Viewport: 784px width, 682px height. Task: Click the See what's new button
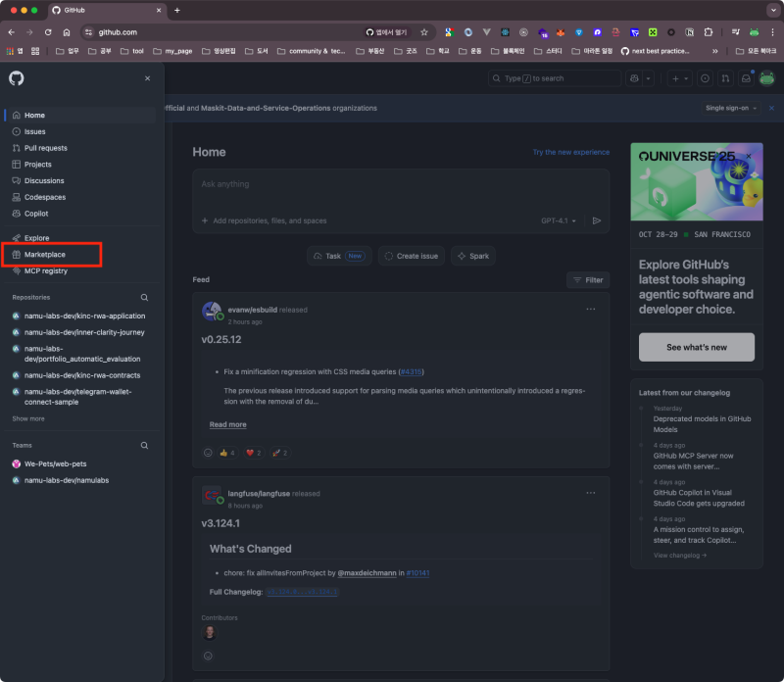(696, 347)
